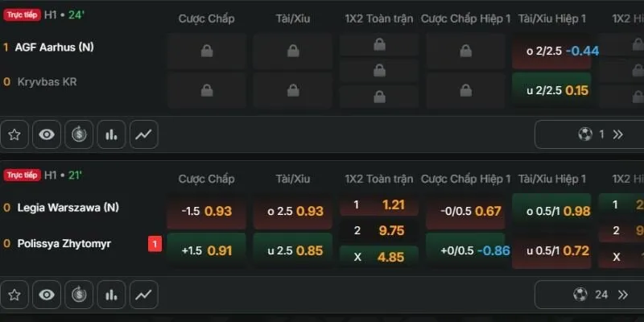Toggle the eye icon for Legia Warszawa match
The width and height of the screenshot is (644, 322).
(47, 295)
